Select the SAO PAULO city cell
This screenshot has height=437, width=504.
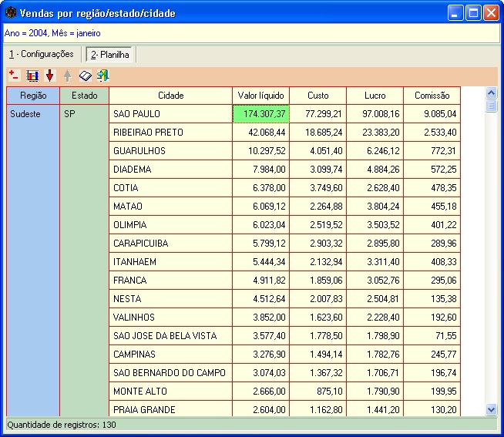point(170,114)
